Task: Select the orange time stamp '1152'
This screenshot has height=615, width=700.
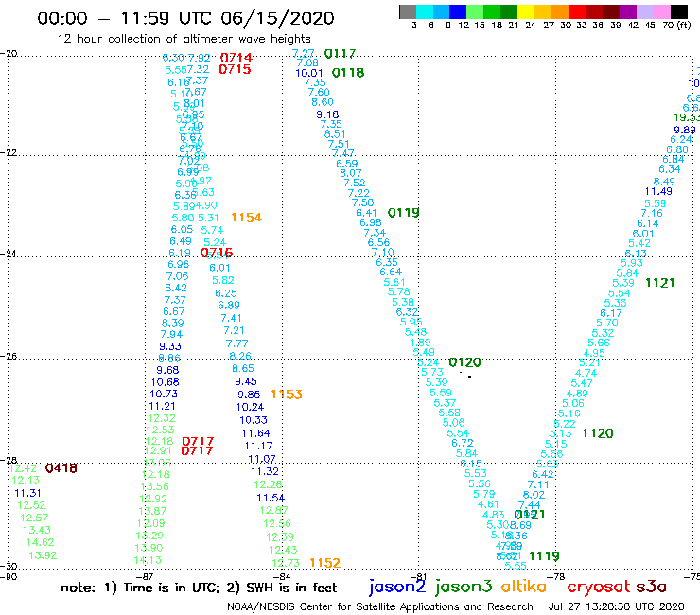Action: coord(325,563)
